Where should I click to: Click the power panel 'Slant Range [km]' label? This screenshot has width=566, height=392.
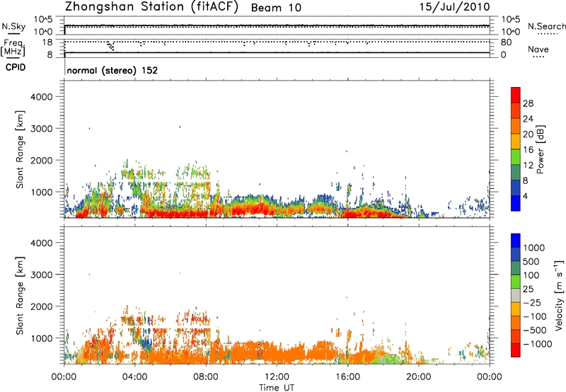pyautogui.click(x=20, y=149)
